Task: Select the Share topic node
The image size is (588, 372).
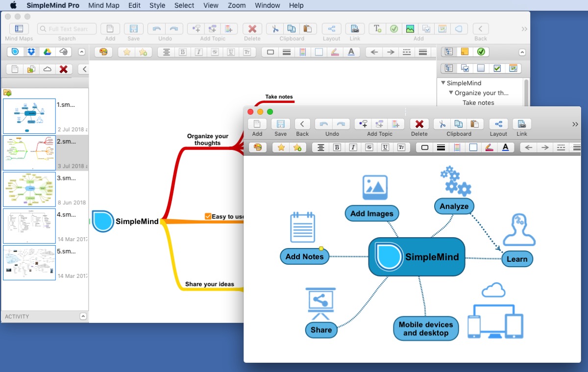Action: pos(321,330)
